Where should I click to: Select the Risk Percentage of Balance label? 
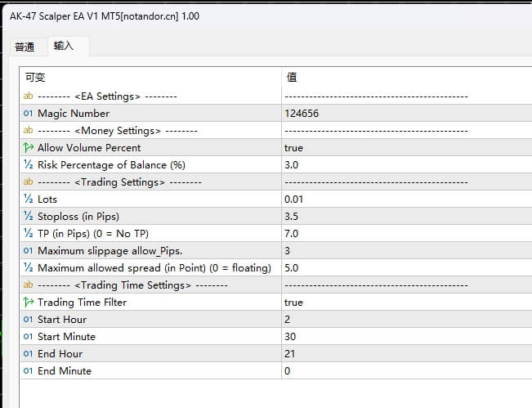[112, 165]
